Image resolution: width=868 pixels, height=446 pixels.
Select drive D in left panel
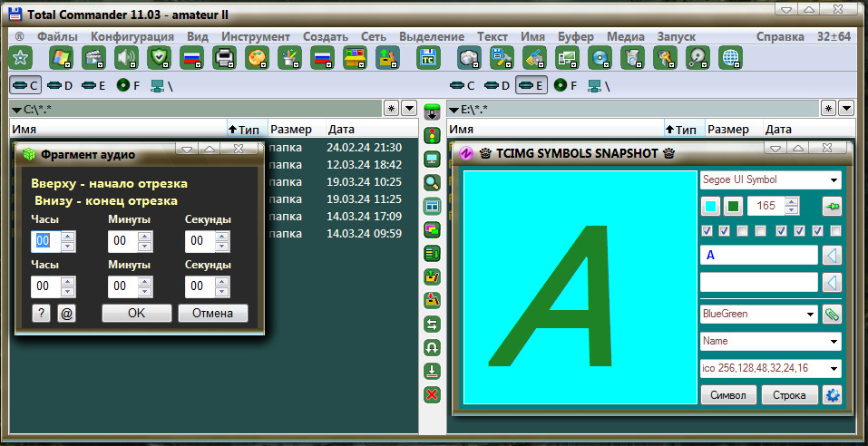point(60,86)
